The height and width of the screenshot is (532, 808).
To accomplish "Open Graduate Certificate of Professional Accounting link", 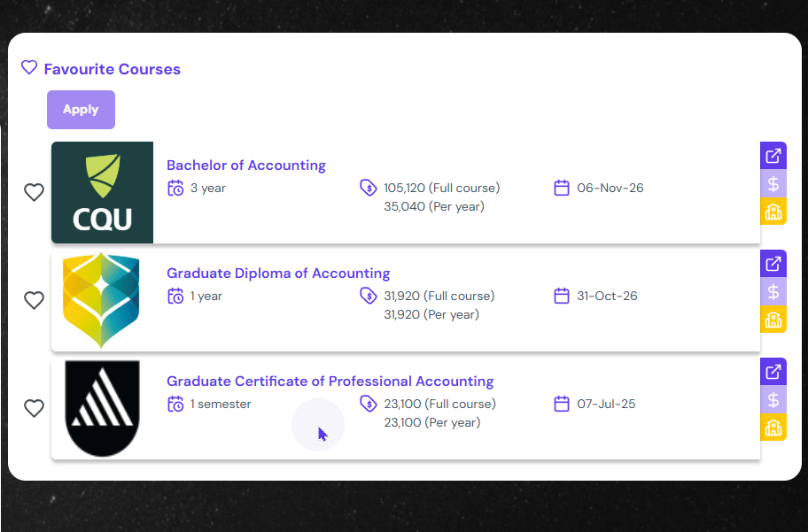I will pos(330,382).
